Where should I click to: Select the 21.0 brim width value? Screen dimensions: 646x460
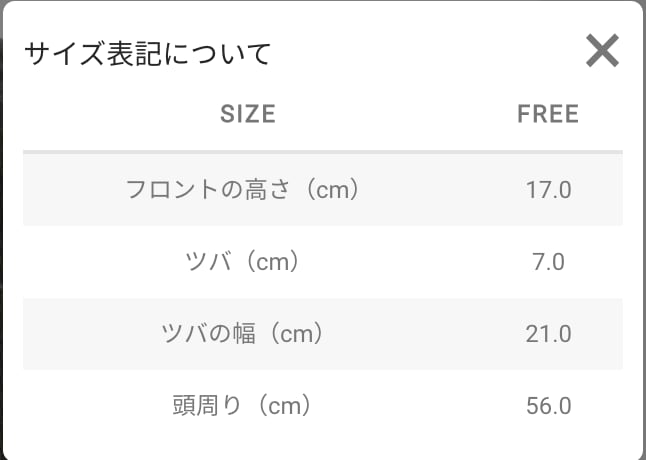click(548, 334)
